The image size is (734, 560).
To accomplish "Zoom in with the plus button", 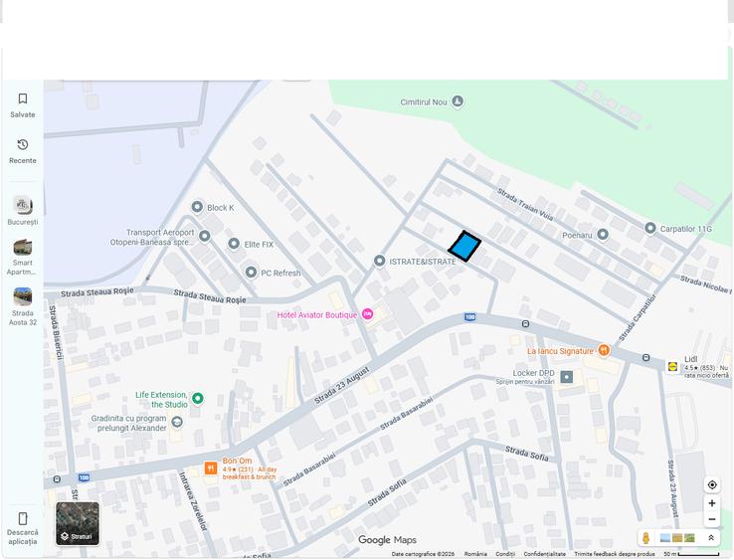I will click(712, 503).
